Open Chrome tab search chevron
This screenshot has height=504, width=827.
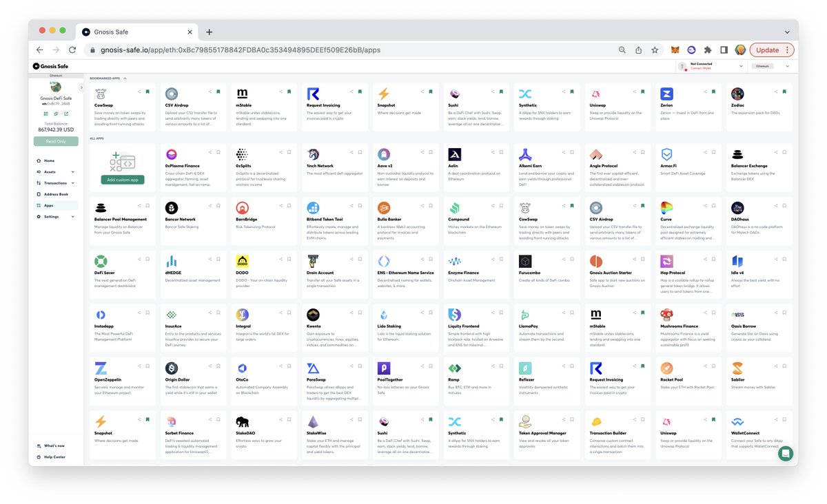click(x=787, y=32)
